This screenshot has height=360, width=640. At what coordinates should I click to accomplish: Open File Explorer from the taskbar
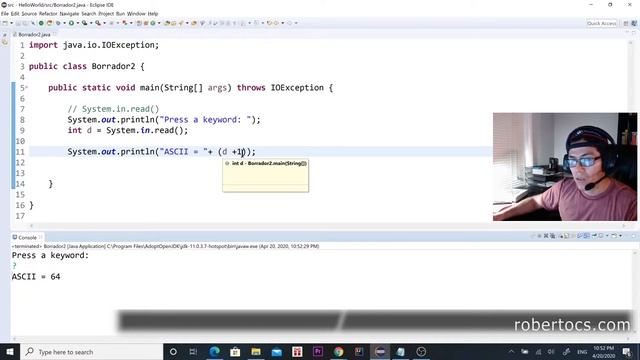[x=256, y=351]
